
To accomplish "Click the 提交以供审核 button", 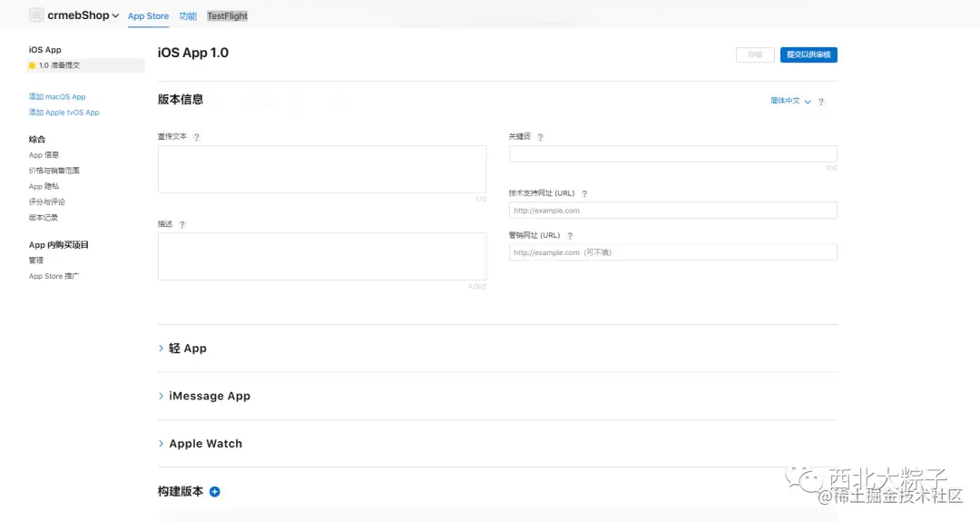I will coord(808,55).
